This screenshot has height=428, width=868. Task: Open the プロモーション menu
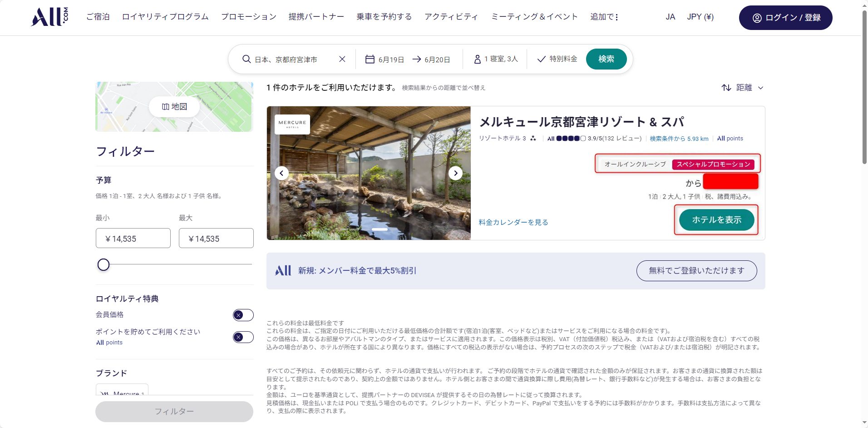tap(249, 17)
